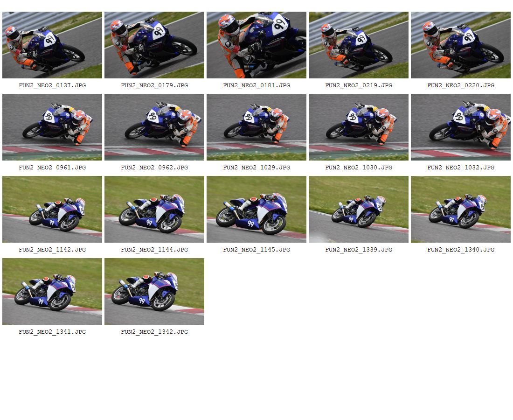The image size is (513, 420).
Task: Open the FUN2_NEO2_1142.JPG thumbnail
Action: point(52,210)
